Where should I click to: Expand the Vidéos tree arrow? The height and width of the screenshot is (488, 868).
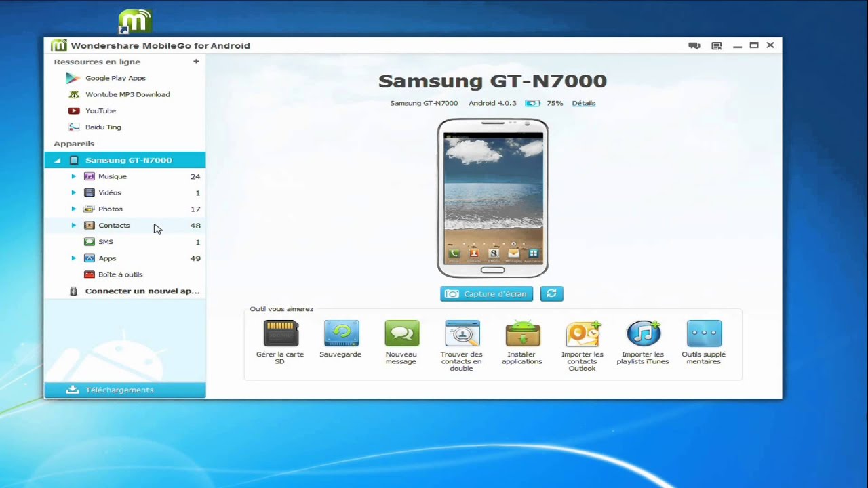click(x=73, y=192)
